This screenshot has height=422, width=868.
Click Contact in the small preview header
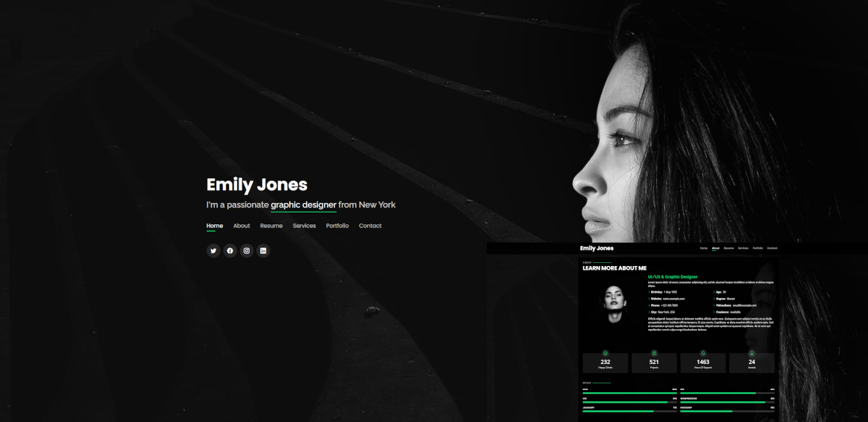point(772,248)
